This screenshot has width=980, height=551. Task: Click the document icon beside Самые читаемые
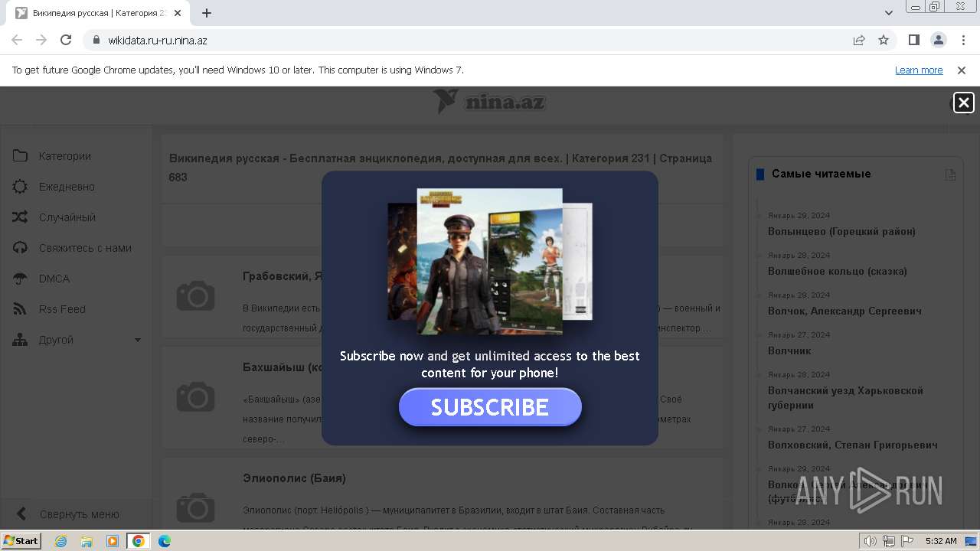coord(950,174)
